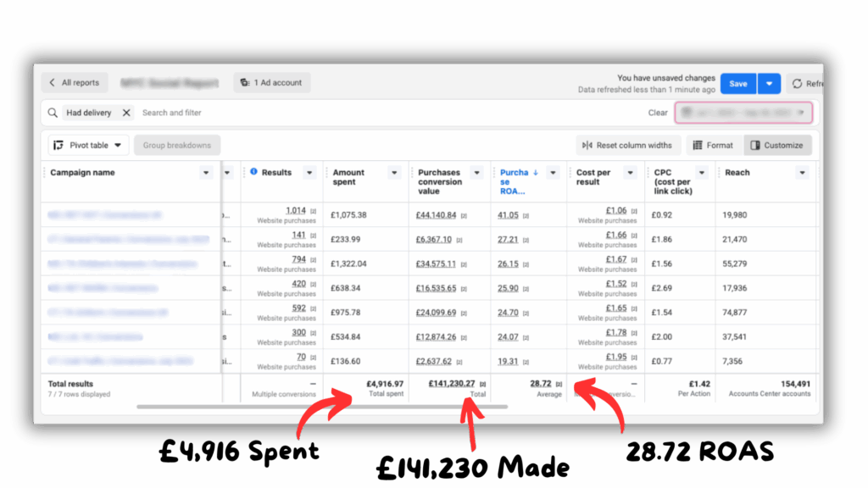Clear all filters with Clear

(658, 113)
